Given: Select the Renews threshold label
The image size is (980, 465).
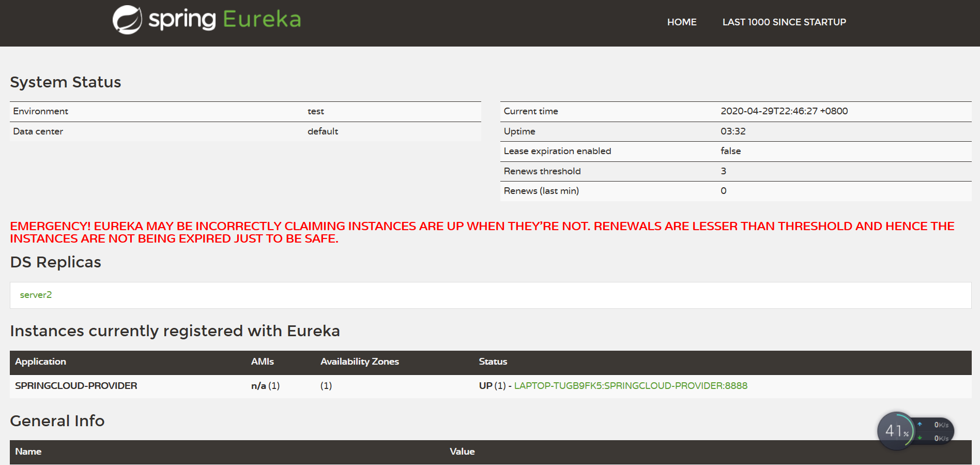Looking at the screenshot, I should [x=542, y=171].
